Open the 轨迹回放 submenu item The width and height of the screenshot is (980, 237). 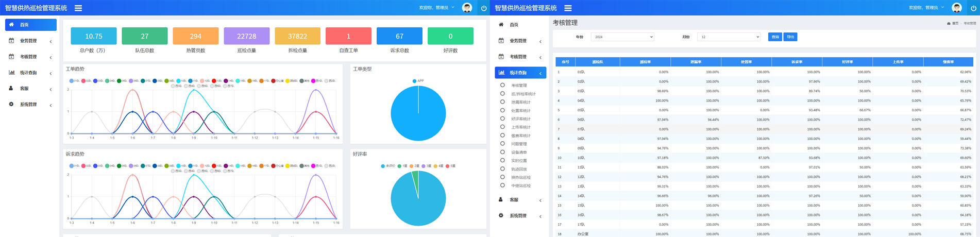click(519, 169)
